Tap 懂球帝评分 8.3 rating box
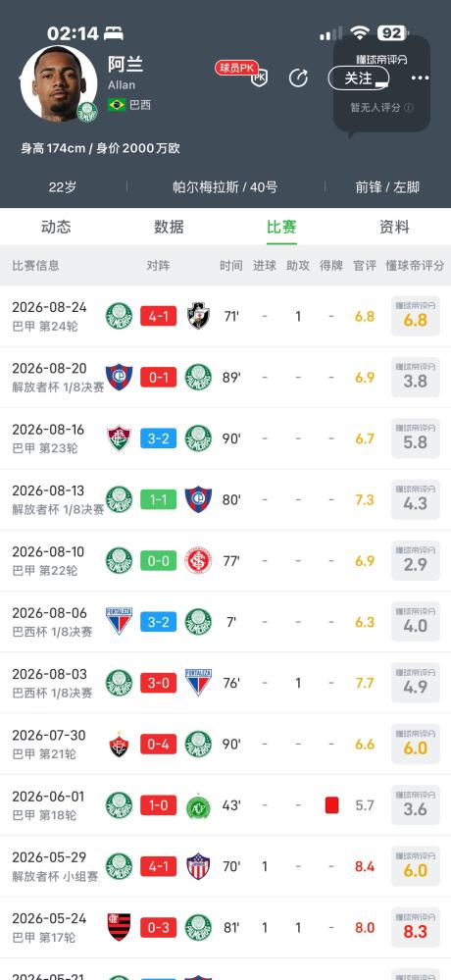Viewport: 451px width, 980px height. [416, 927]
